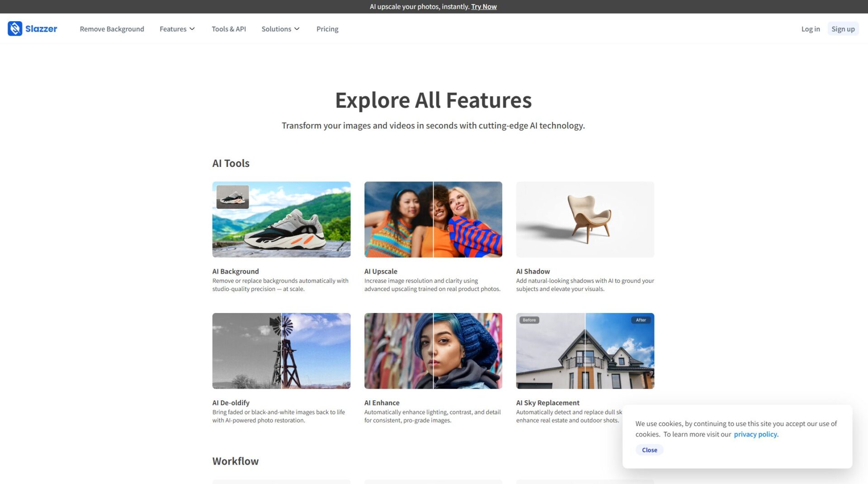The height and width of the screenshot is (484, 868).
Task: Click the small original sneaker inset preview
Action: (233, 197)
